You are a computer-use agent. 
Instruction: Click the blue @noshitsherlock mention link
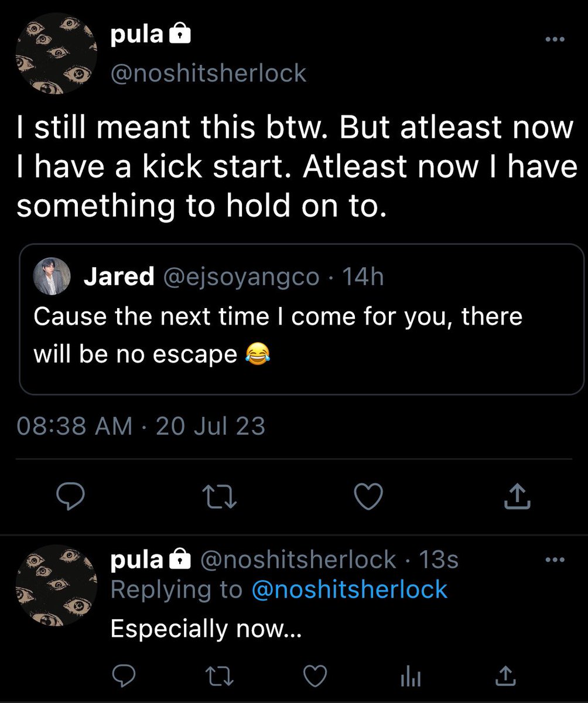click(349, 589)
